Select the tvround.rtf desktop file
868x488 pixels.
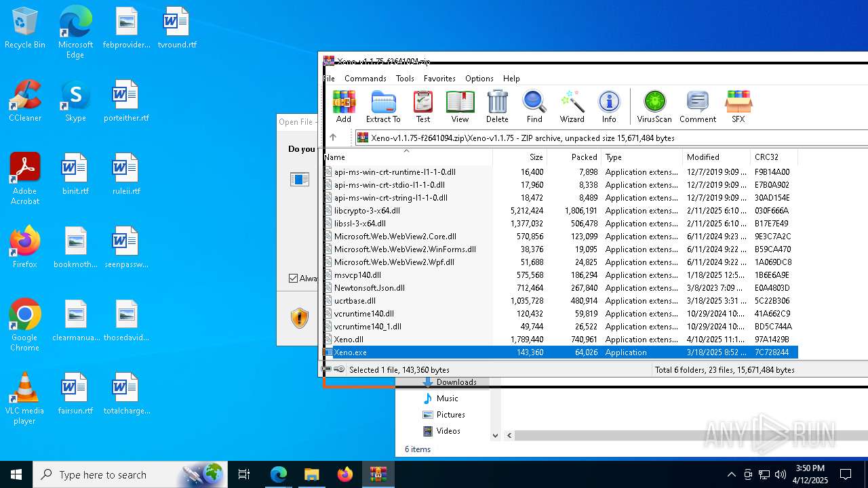pos(177,28)
